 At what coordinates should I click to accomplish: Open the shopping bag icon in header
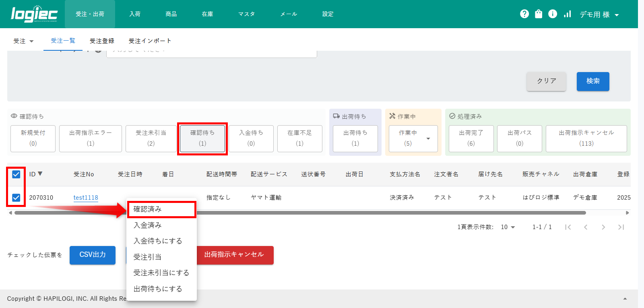coord(539,14)
